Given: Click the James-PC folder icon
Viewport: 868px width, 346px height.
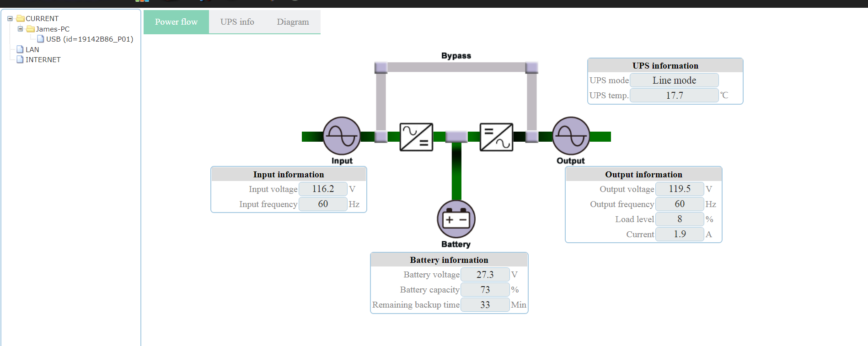Looking at the screenshot, I should point(31,29).
